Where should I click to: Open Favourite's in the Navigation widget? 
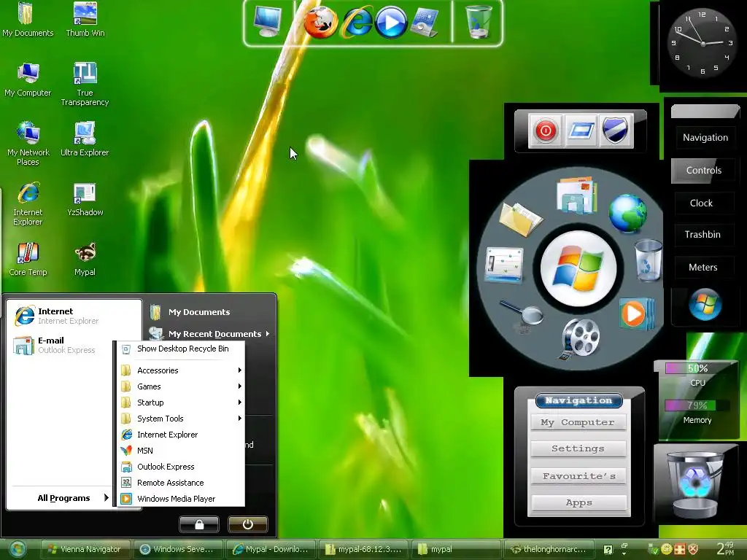(x=578, y=476)
